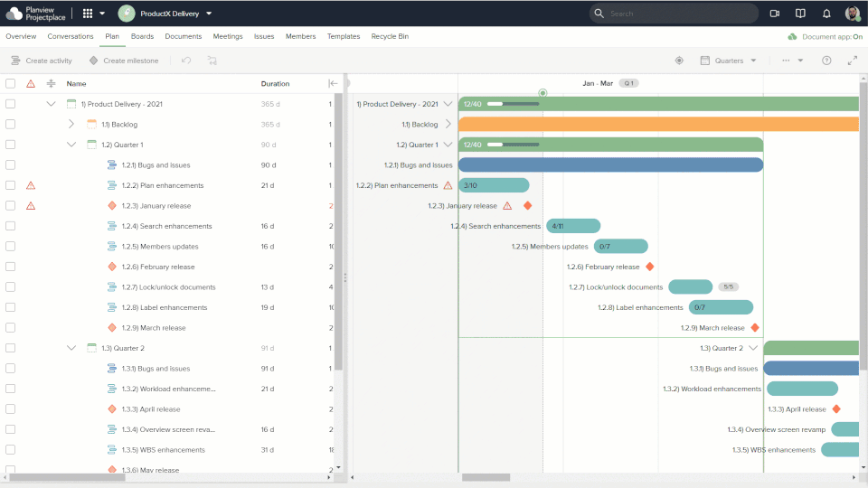Collapse Quarter 1 chevron in the Gantt
This screenshot has height=488, width=868.
[x=448, y=145]
